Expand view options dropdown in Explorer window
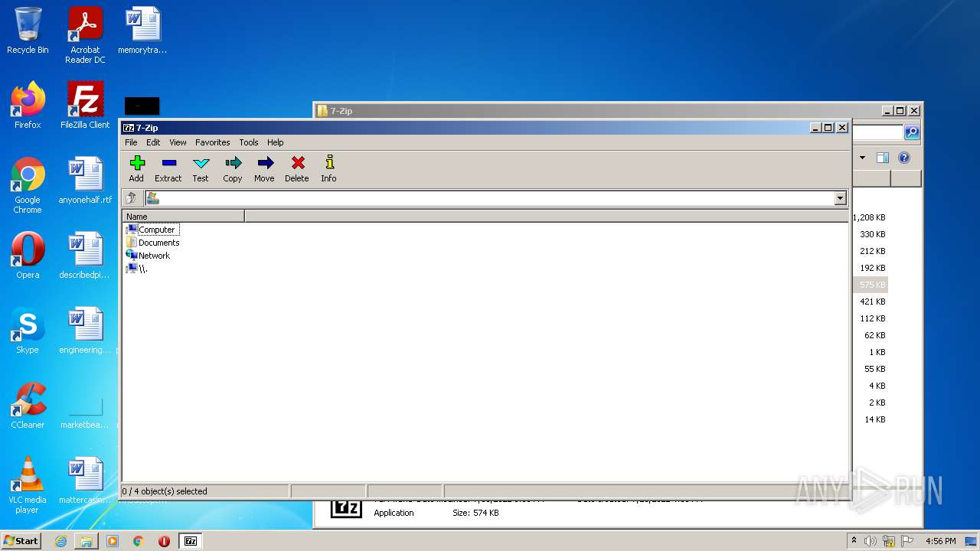 862,158
